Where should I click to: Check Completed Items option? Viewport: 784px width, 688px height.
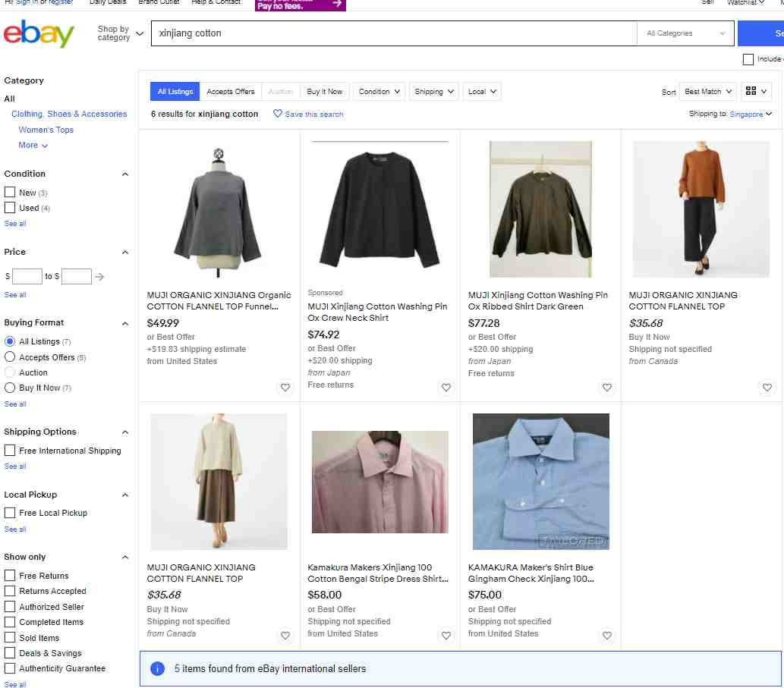point(10,622)
